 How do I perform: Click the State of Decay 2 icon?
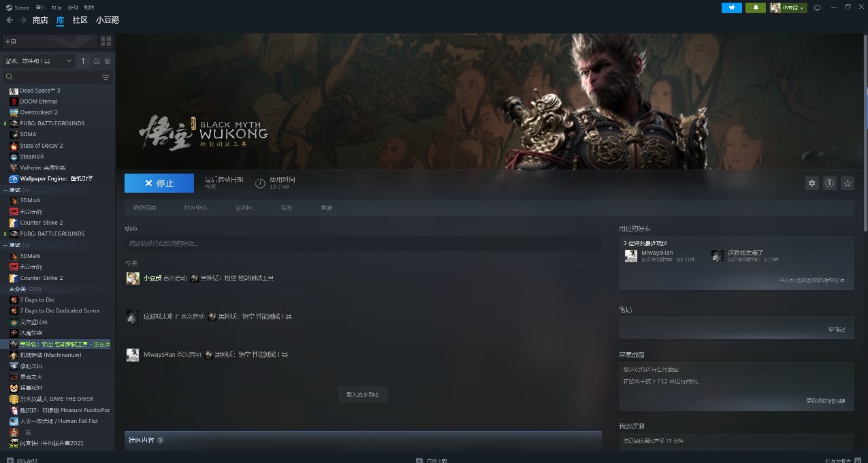(x=14, y=146)
